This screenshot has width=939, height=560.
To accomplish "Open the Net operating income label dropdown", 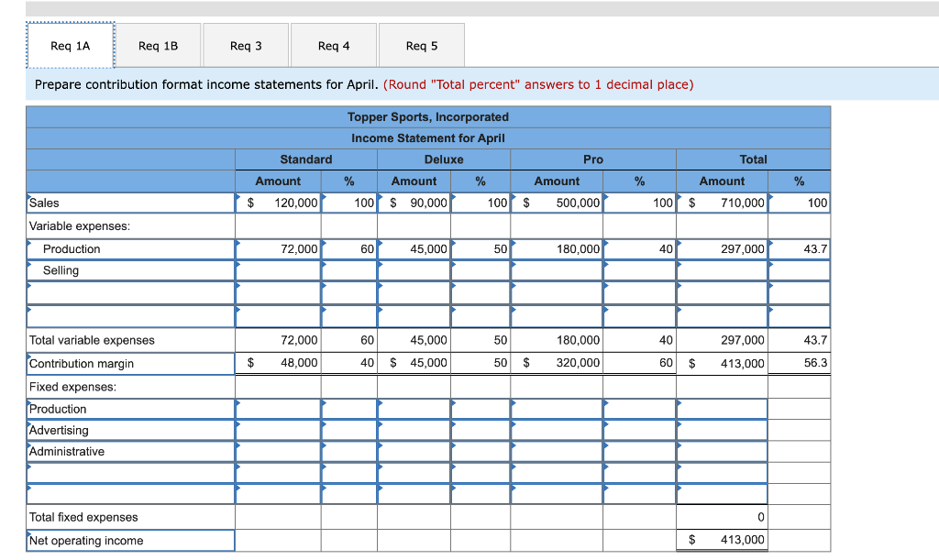I will 130,540.
